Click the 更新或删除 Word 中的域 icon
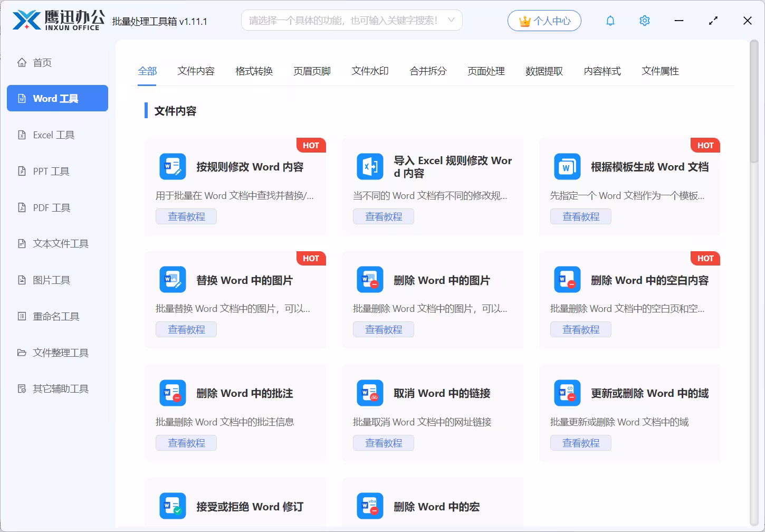This screenshot has height=532, width=765. tap(567, 393)
